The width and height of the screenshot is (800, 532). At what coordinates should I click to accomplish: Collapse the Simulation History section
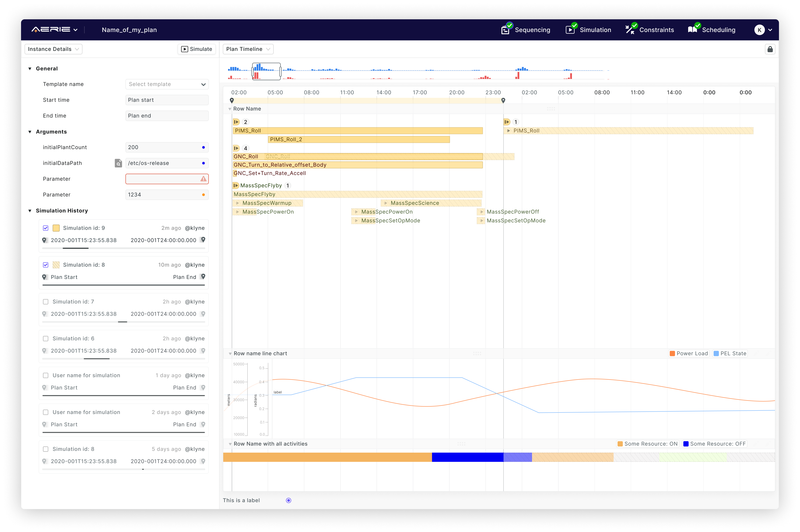tap(30, 211)
